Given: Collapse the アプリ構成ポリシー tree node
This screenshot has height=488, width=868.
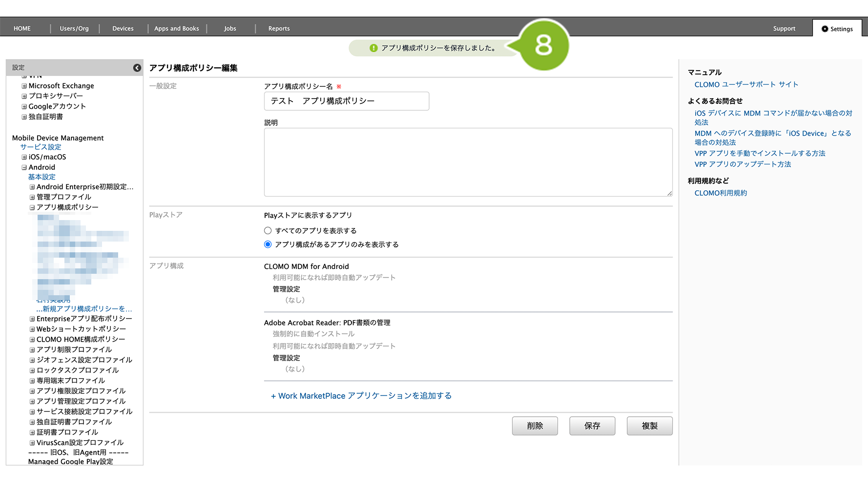Looking at the screenshot, I should point(32,207).
